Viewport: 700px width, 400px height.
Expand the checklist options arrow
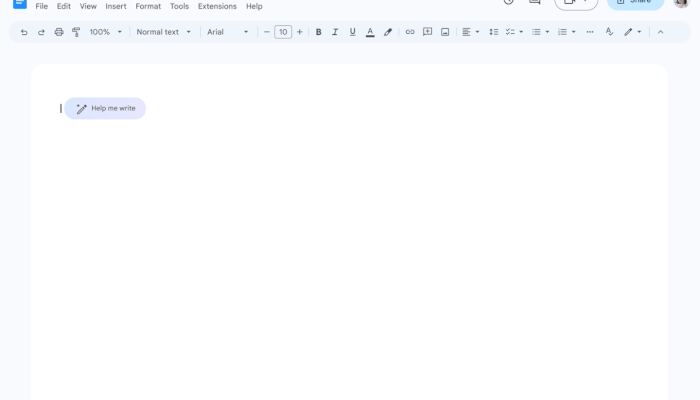click(521, 32)
